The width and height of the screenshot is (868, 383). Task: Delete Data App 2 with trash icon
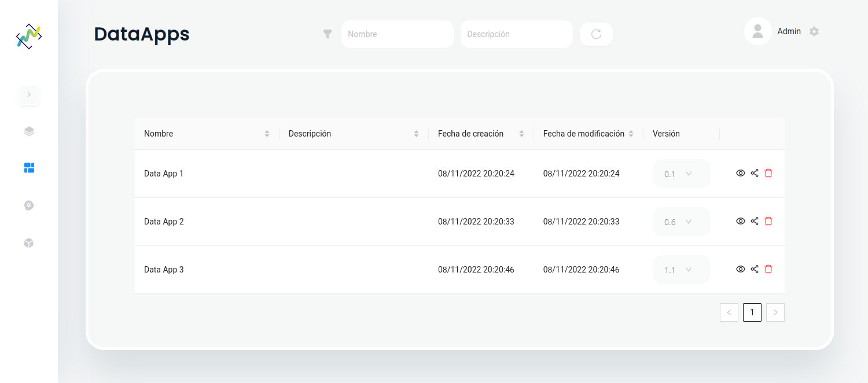coord(768,221)
